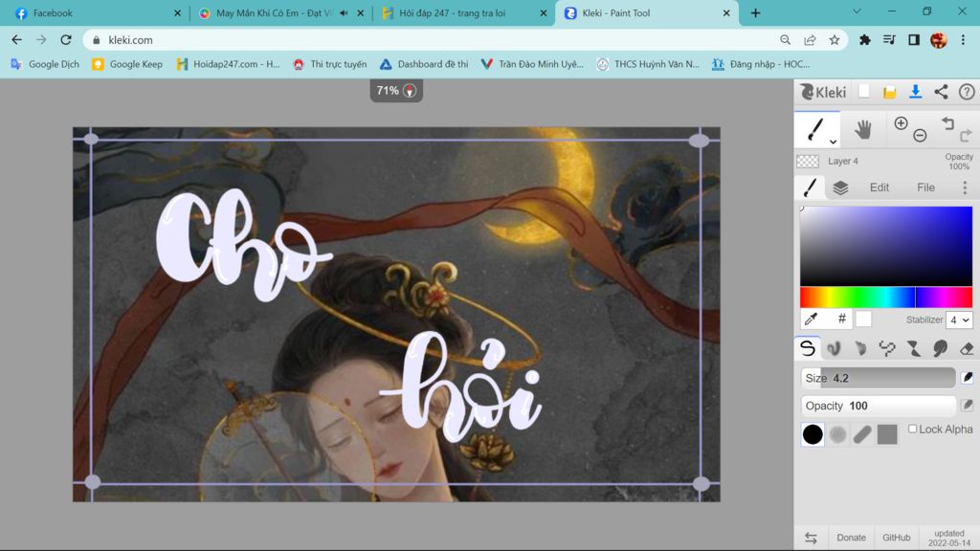Click the current white color swatch
980x551 pixels.
[x=863, y=320]
